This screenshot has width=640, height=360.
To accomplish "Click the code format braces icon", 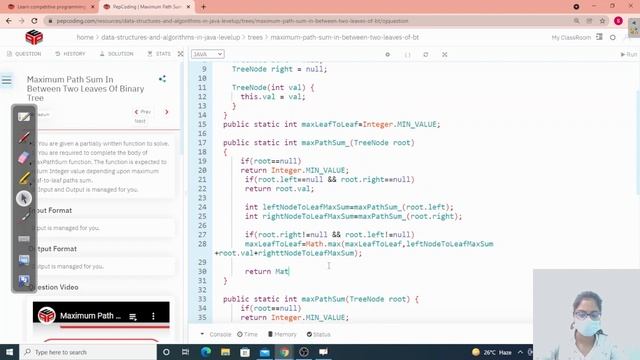I will pos(407,54).
